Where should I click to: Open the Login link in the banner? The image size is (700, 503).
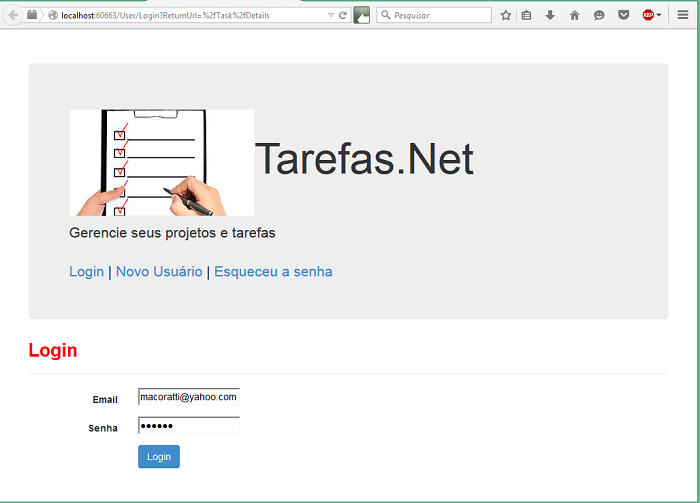[87, 271]
